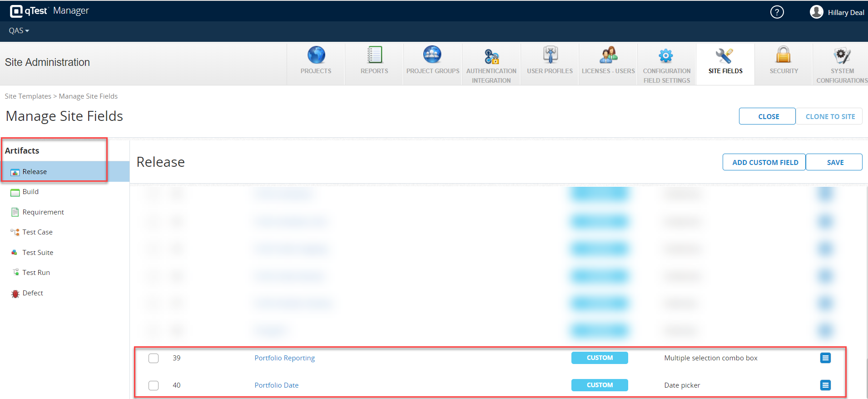
Task: Click the Close button
Action: pos(767,116)
